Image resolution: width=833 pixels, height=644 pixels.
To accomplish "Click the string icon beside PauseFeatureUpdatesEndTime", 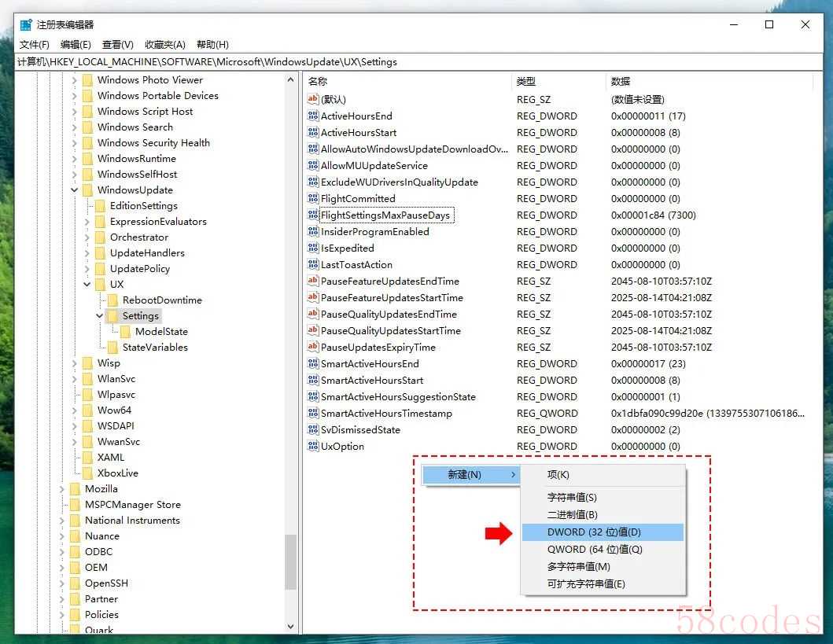I will pyautogui.click(x=313, y=282).
